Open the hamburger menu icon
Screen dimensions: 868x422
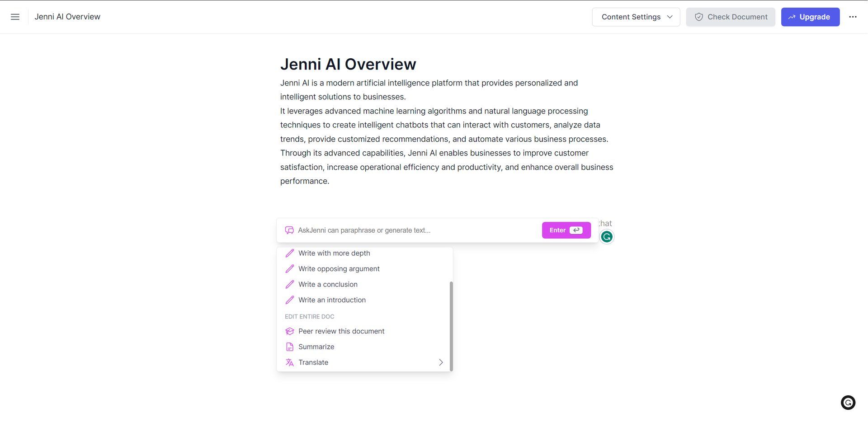tap(15, 17)
